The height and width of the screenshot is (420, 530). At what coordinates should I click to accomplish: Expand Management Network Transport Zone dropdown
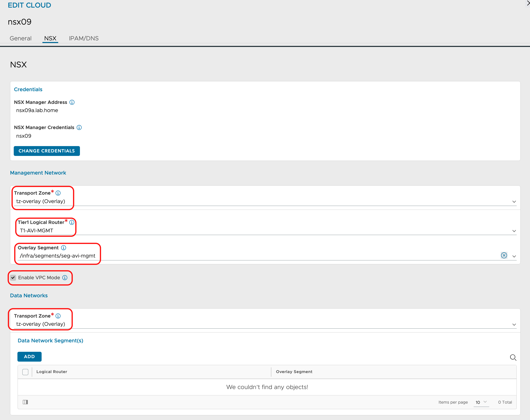coord(514,202)
